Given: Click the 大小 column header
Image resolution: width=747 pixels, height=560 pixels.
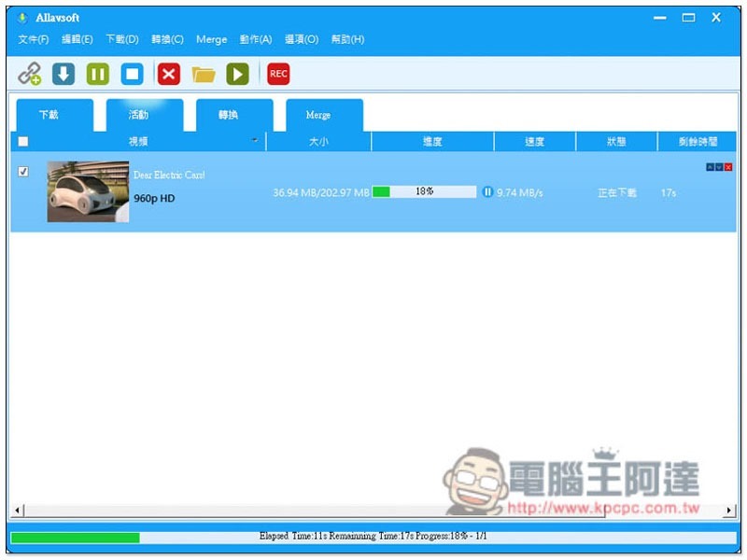Looking at the screenshot, I should point(318,142).
